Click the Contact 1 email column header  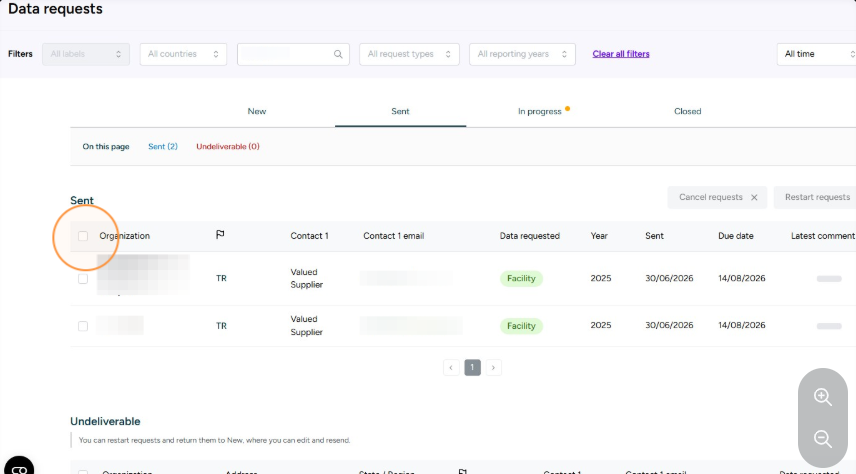[394, 236]
